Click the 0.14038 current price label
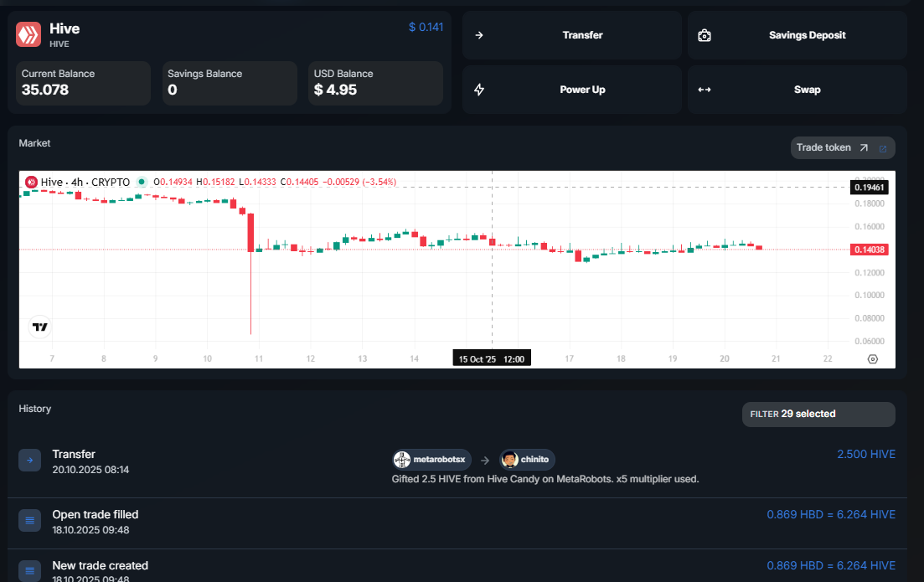Screen dimensions: 924x582 coord(869,250)
